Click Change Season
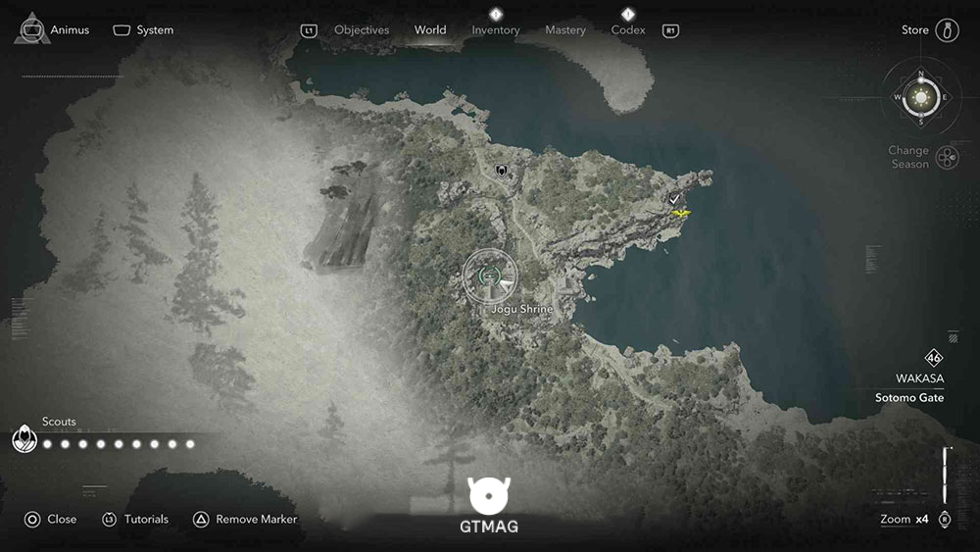The width and height of the screenshot is (980, 552). tap(908, 157)
